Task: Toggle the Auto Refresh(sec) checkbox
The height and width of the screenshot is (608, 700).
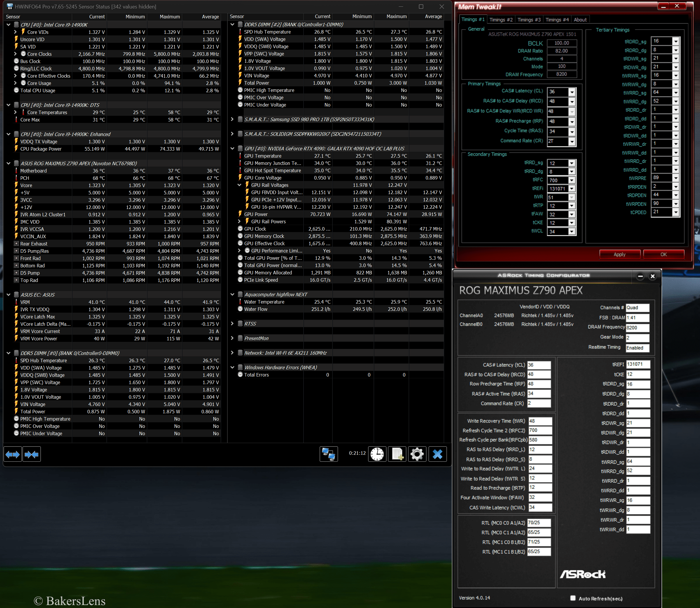Action: pos(573,598)
